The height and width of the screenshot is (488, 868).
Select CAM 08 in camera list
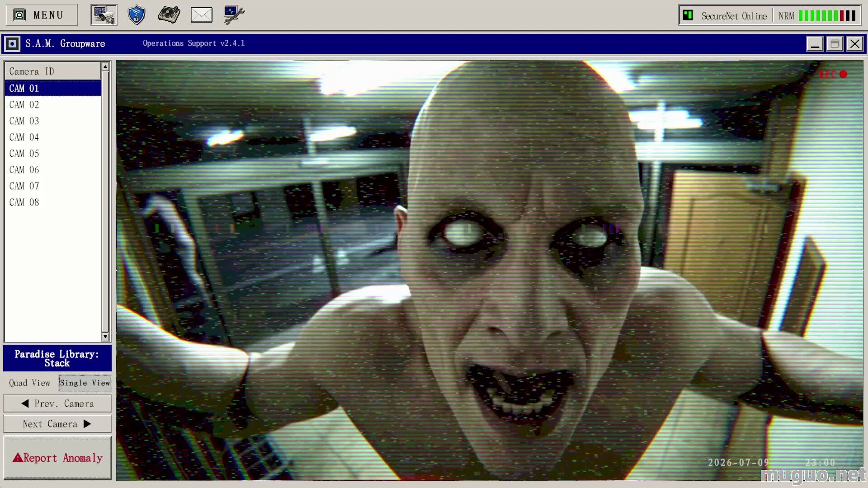[x=52, y=202]
